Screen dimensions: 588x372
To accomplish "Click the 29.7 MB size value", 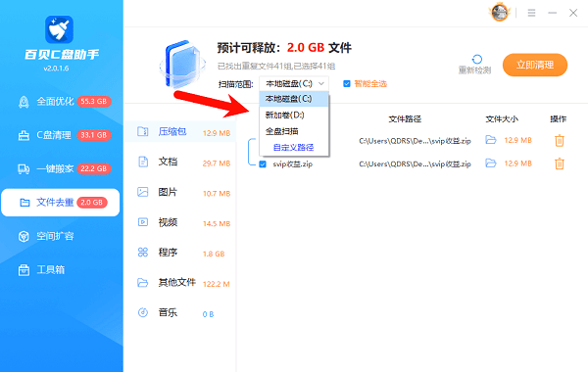I will [x=217, y=163].
